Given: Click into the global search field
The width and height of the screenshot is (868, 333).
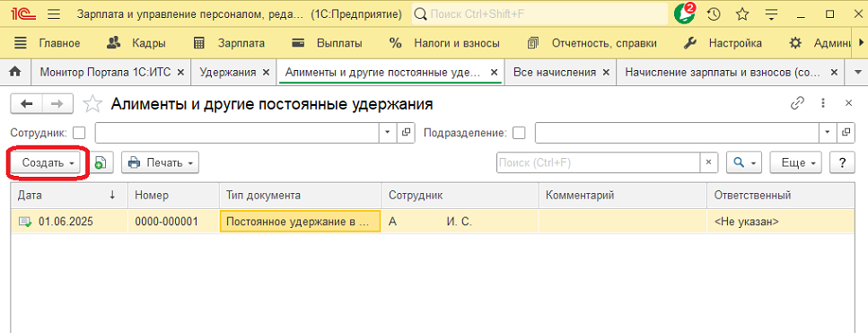Looking at the screenshot, I should (539, 13).
